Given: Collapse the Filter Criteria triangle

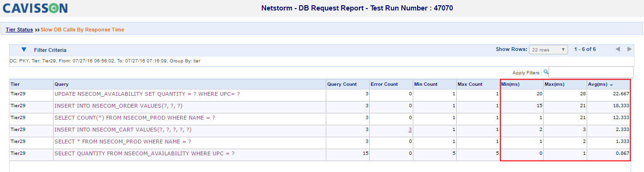Looking at the screenshot, I should [24, 49].
